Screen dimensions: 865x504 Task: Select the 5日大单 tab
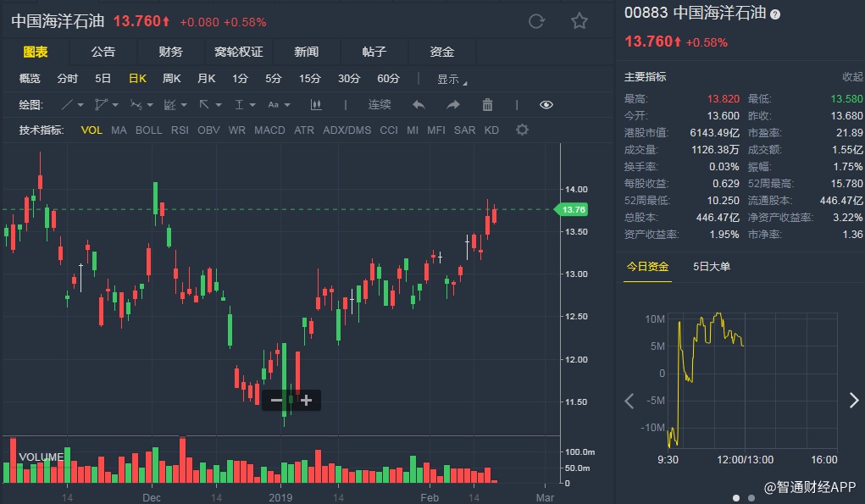(712, 267)
